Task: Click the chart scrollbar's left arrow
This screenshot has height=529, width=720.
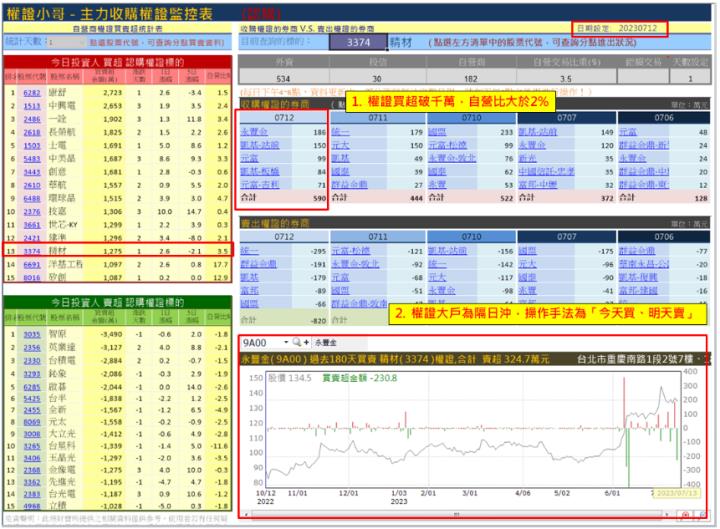Action: coord(246,515)
